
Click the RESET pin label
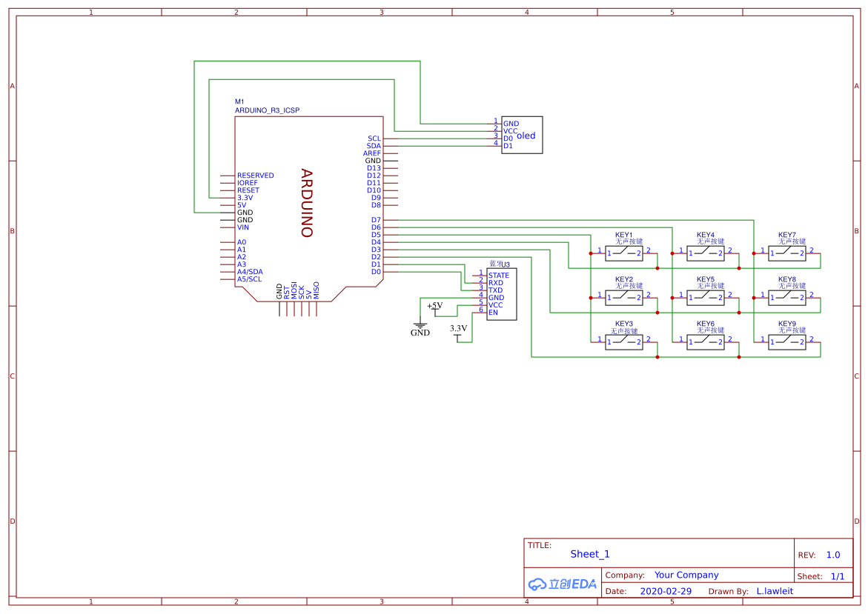248,190
